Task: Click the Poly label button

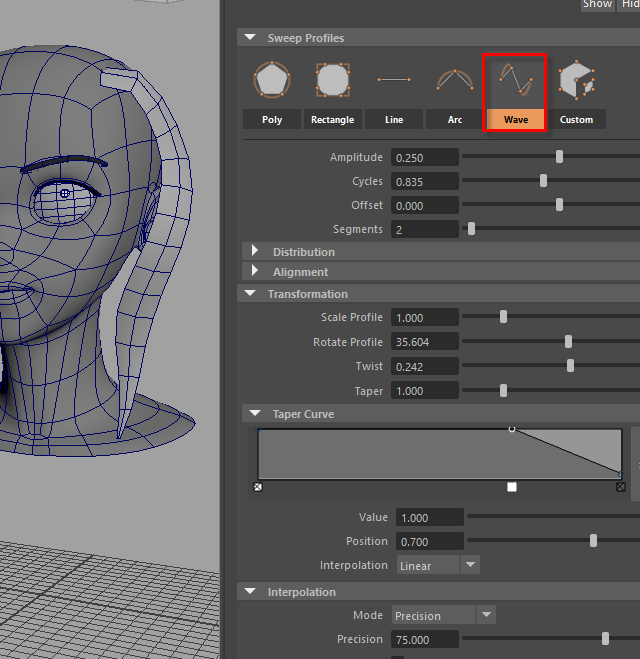Action: click(272, 119)
